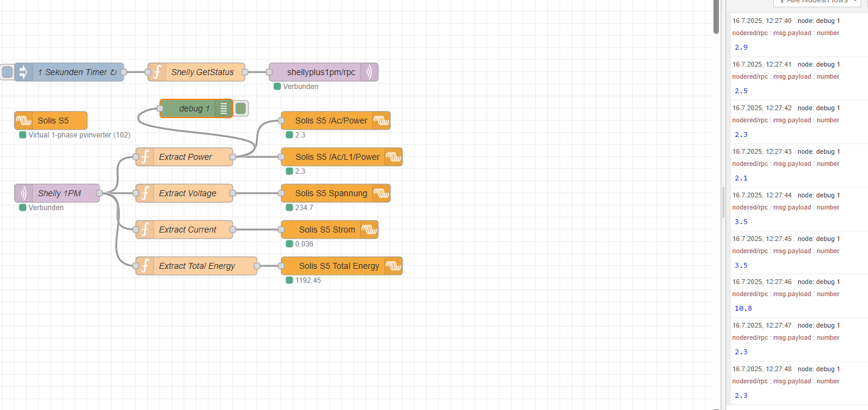
Task: Select the Solis S5 /Ac/L1/Power node label
Action: click(x=338, y=157)
